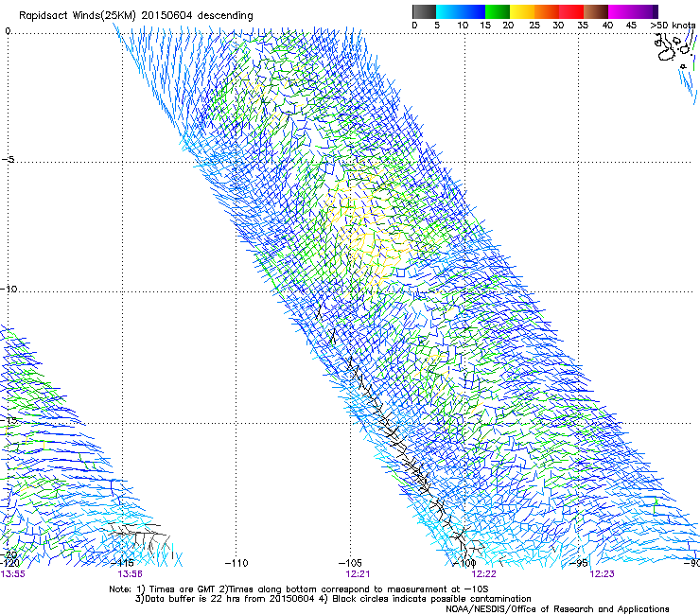Click the latitude label "-5" on left axis
700x615 pixels.
point(8,160)
